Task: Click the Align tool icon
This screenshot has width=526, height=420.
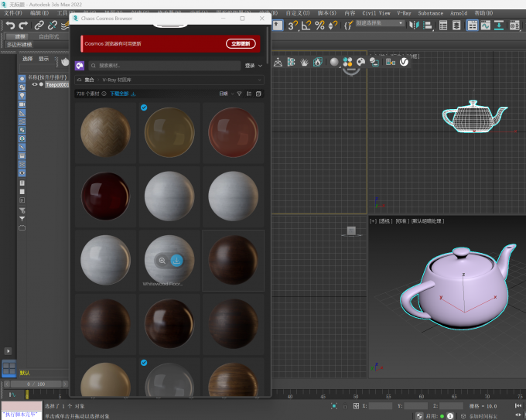Action: (x=427, y=26)
